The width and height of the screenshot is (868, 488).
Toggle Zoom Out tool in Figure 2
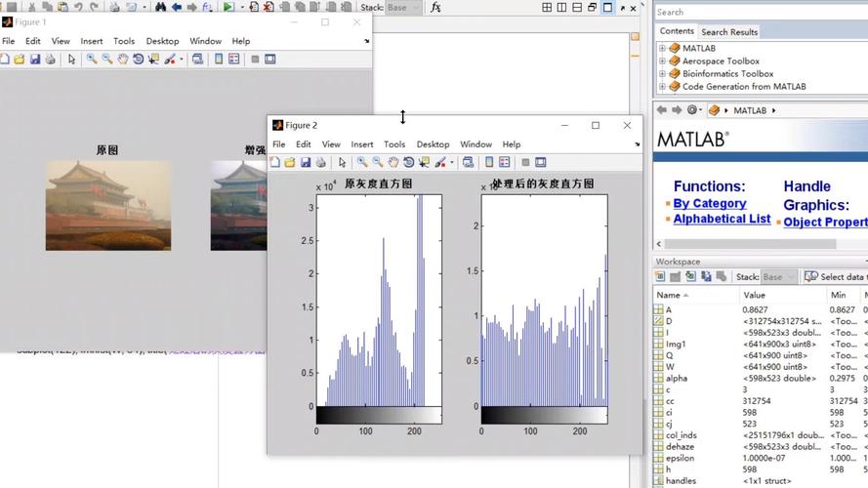378,162
